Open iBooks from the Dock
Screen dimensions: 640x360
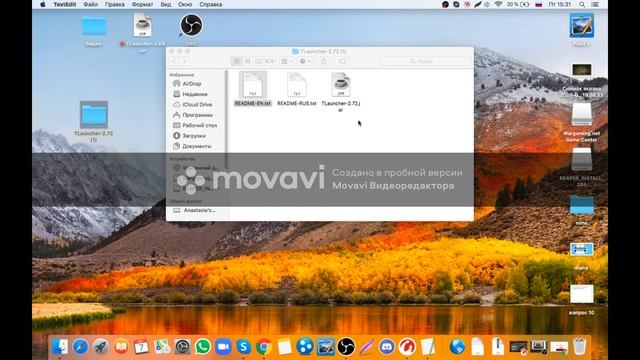point(121,347)
